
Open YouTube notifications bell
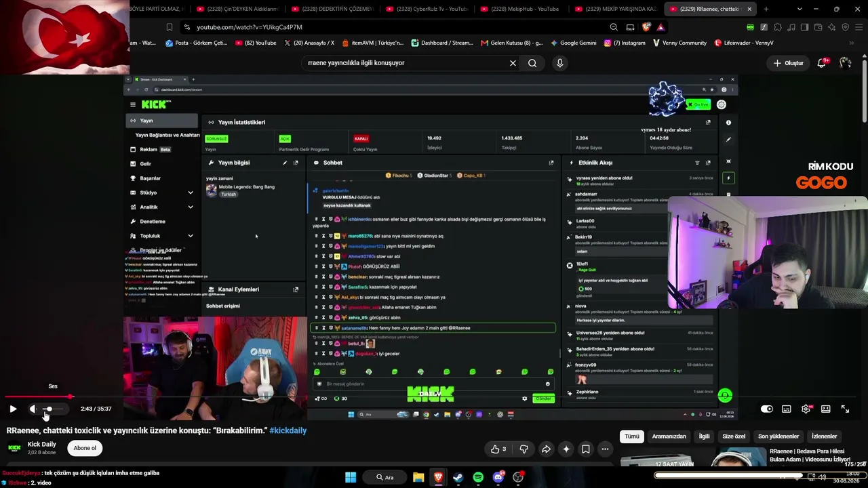click(822, 63)
